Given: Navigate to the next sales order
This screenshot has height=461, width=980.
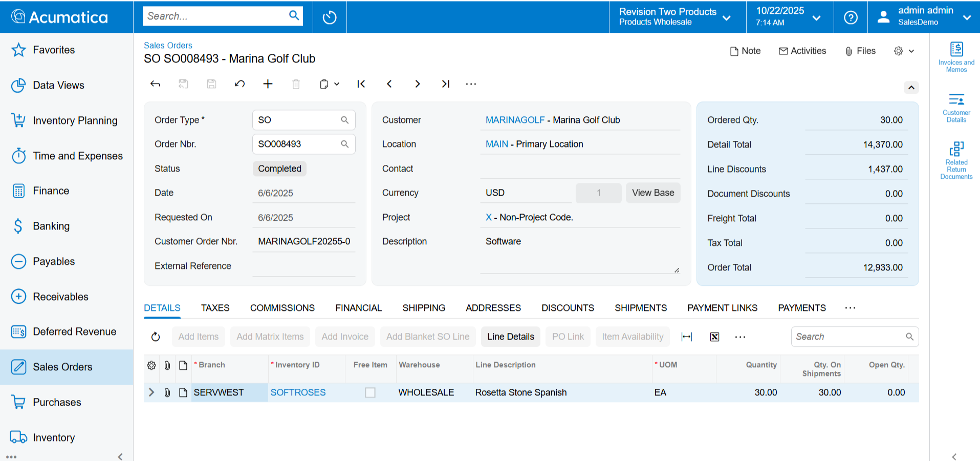Looking at the screenshot, I should (418, 84).
